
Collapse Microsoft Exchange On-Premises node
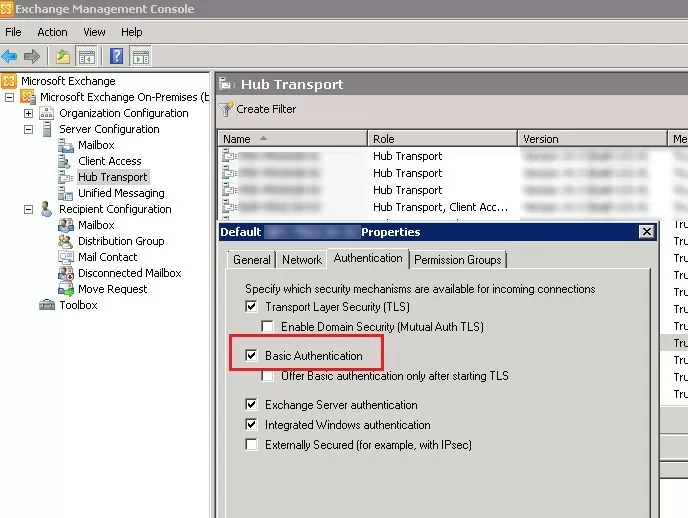pos(9,97)
